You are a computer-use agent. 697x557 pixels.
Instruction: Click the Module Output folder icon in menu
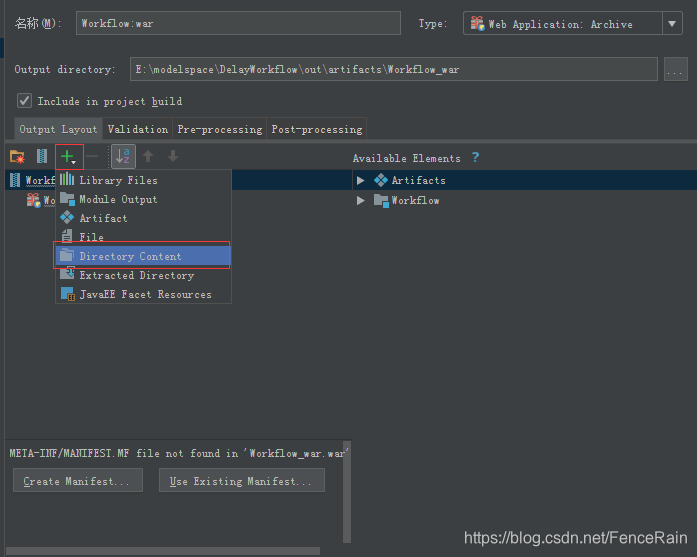(67, 199)
